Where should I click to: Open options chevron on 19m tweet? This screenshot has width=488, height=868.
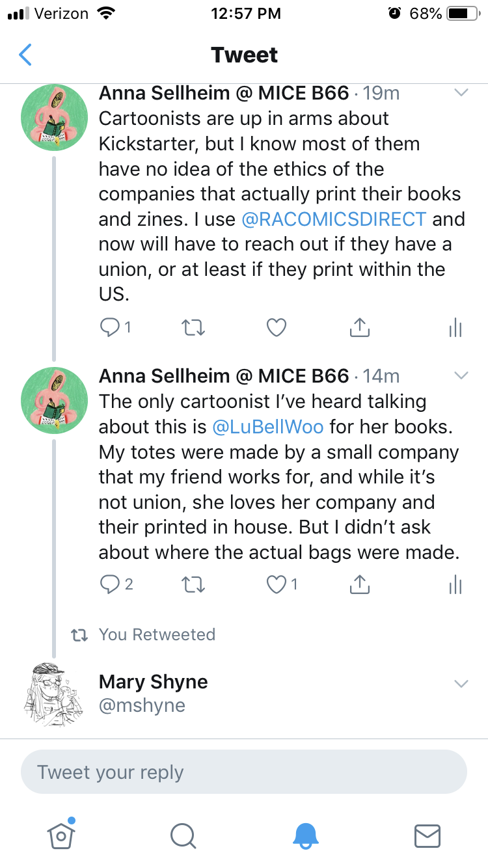point(461,93)
